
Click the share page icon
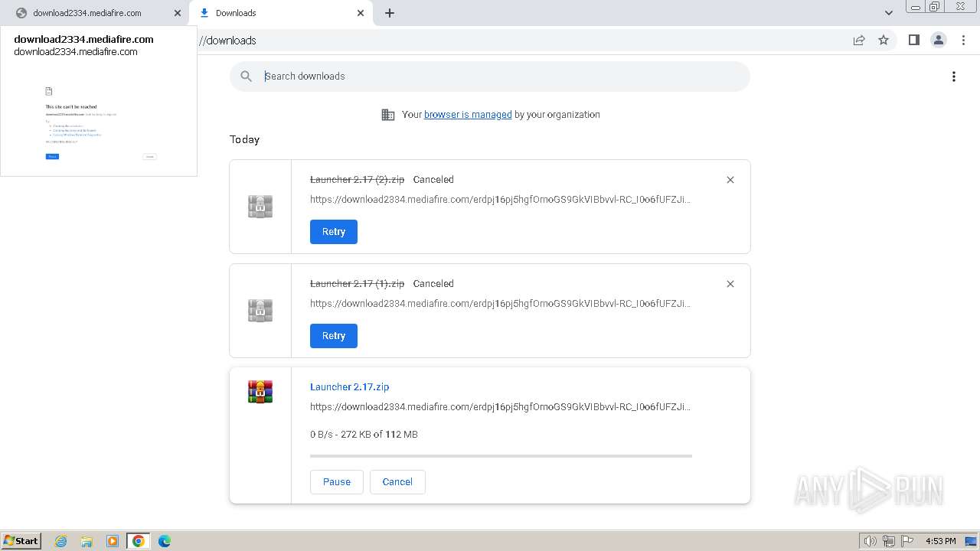pyautogui.click(x=859, y=40)
